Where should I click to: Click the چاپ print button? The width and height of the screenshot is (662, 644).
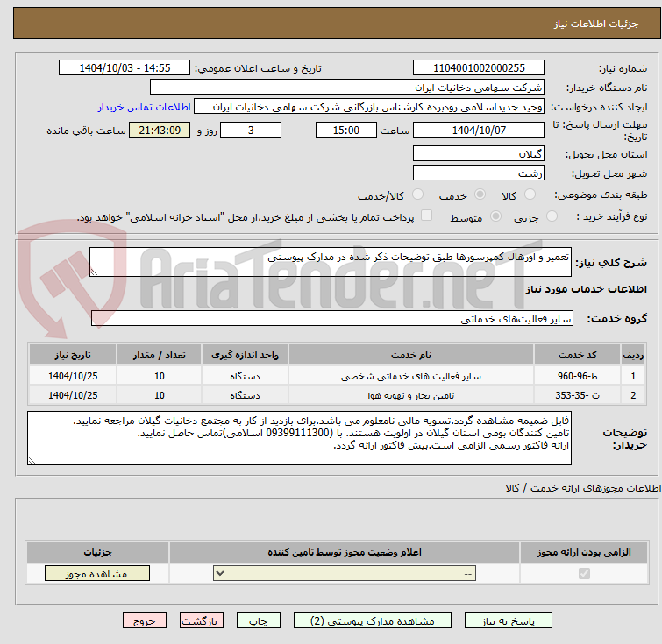click(257, 620)
